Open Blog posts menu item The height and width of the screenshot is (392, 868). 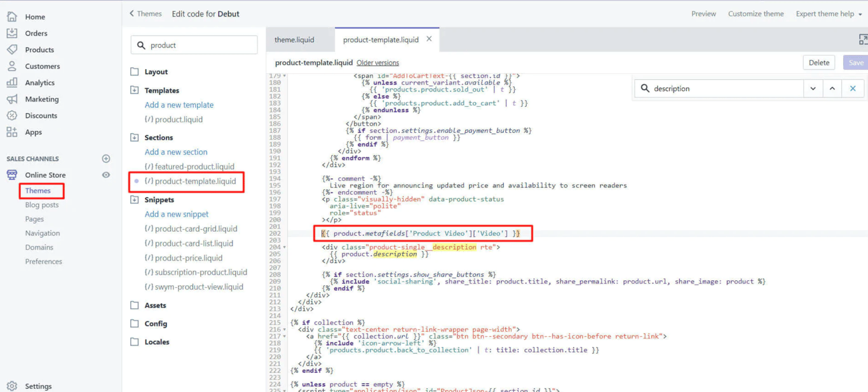click(x=42, y=205)
